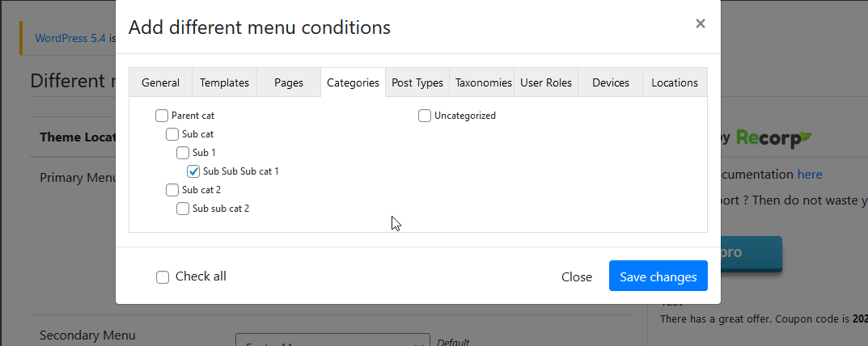Click the Close button
Screen dimensions: 868x346
pos(576,276)
